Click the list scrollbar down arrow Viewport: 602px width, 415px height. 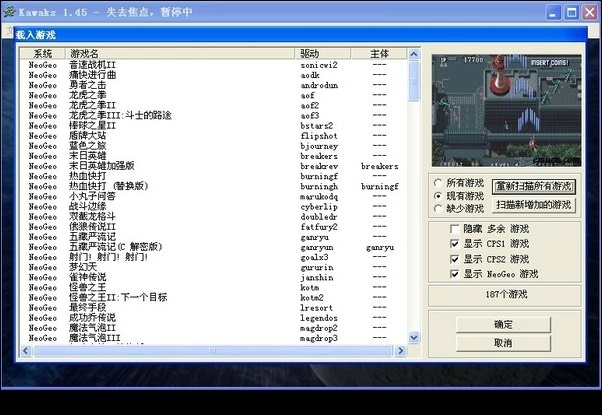point(413,337)
